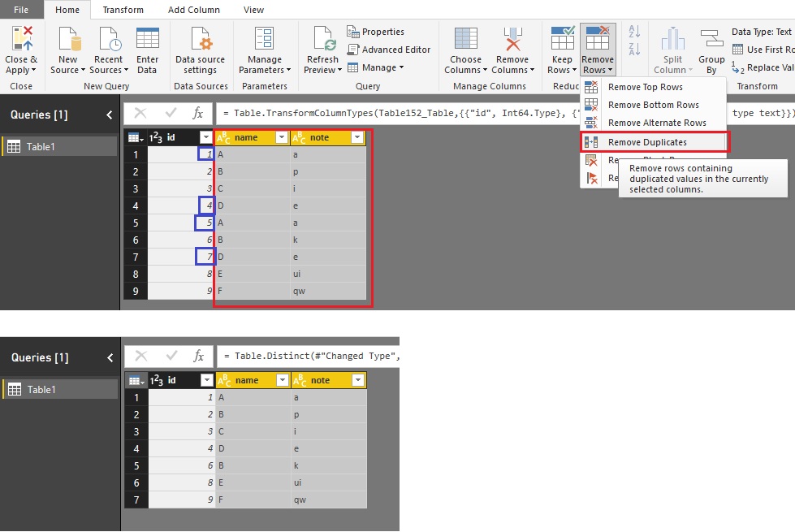Click the fx icon in upper formula bar
The height and width of the screenshot is (532, 795).
pyautogui.click(x=198, y=113)
